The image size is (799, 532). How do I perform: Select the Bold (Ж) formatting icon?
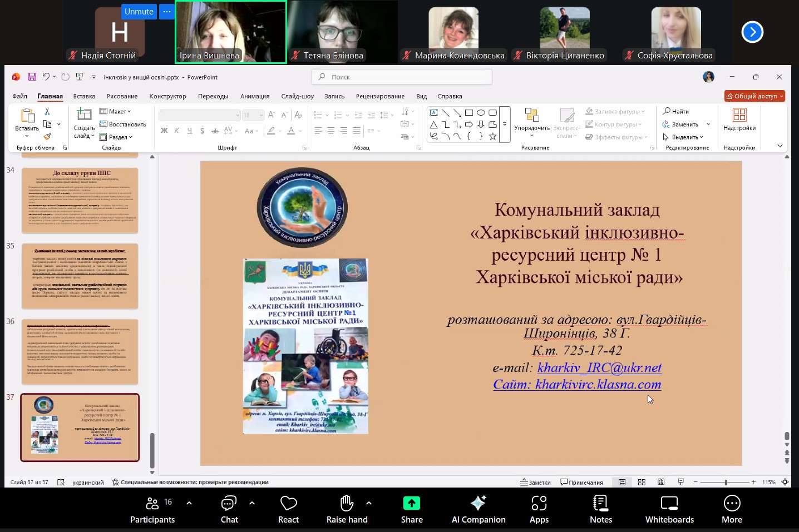tap(164, 131)
